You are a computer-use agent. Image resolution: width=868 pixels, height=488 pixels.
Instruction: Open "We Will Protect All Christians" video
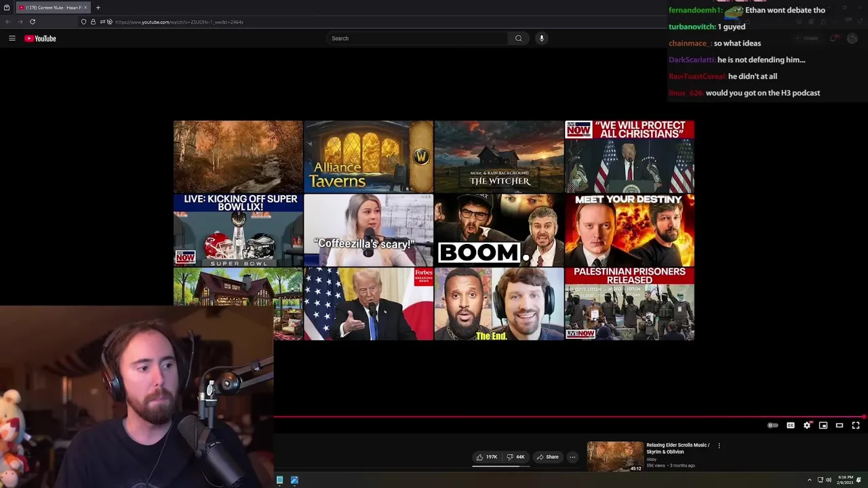pos(629,157)
